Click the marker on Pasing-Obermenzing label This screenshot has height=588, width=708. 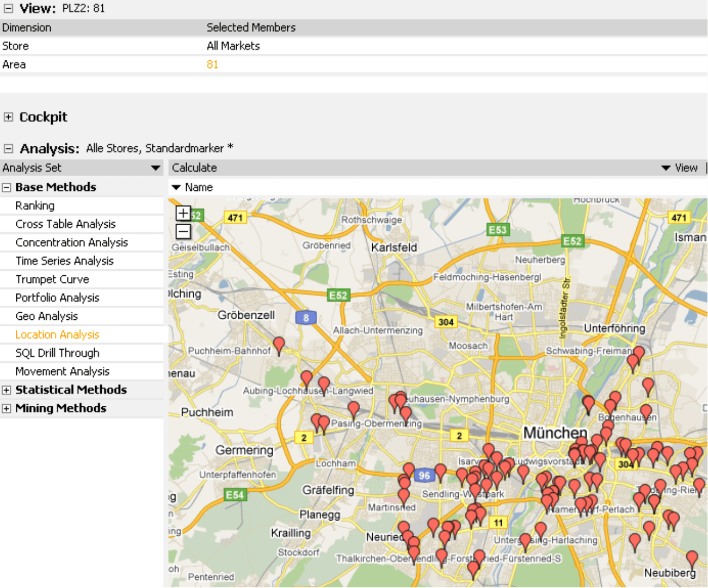[353, 408]
